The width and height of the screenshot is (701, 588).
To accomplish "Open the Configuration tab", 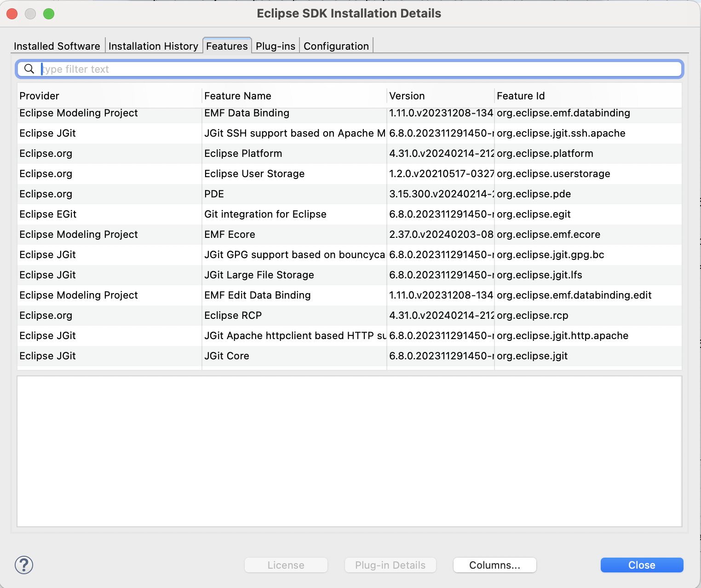I will click(336, 46).
